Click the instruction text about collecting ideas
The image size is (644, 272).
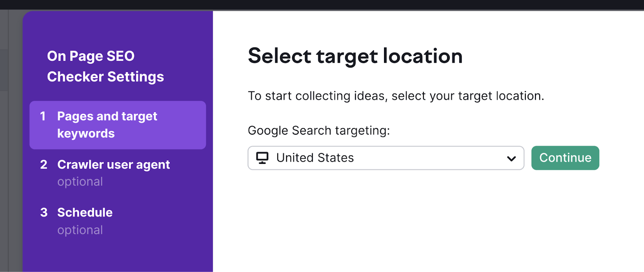click(396, 96)
